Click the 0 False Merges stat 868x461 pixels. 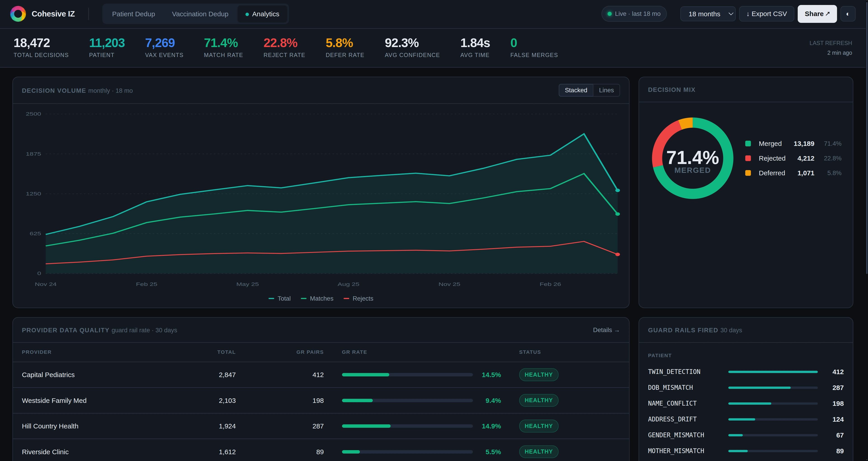click(534, 47)
